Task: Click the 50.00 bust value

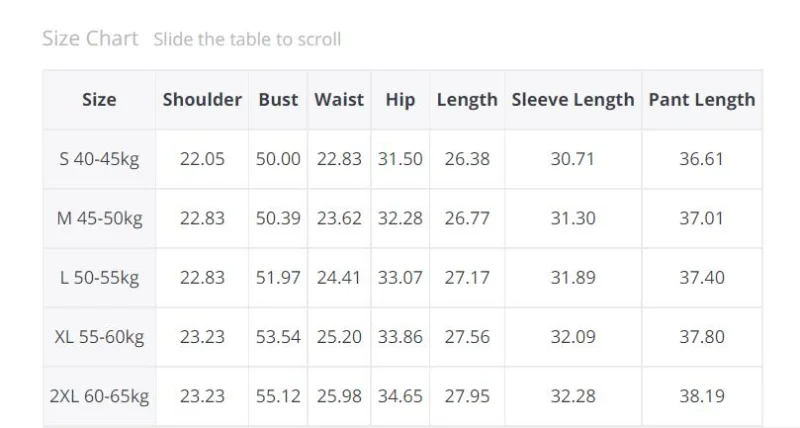Action: click(x=278, y=159)
